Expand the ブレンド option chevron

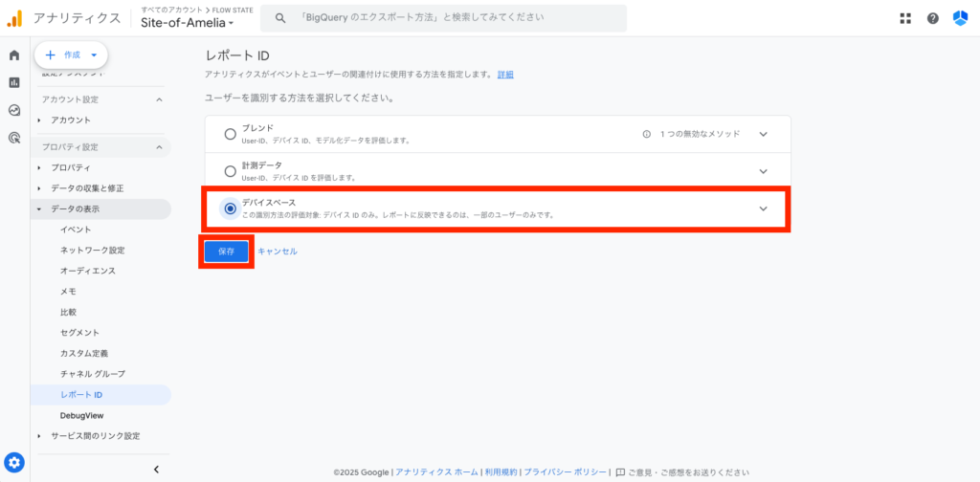[x=763, y=134]
